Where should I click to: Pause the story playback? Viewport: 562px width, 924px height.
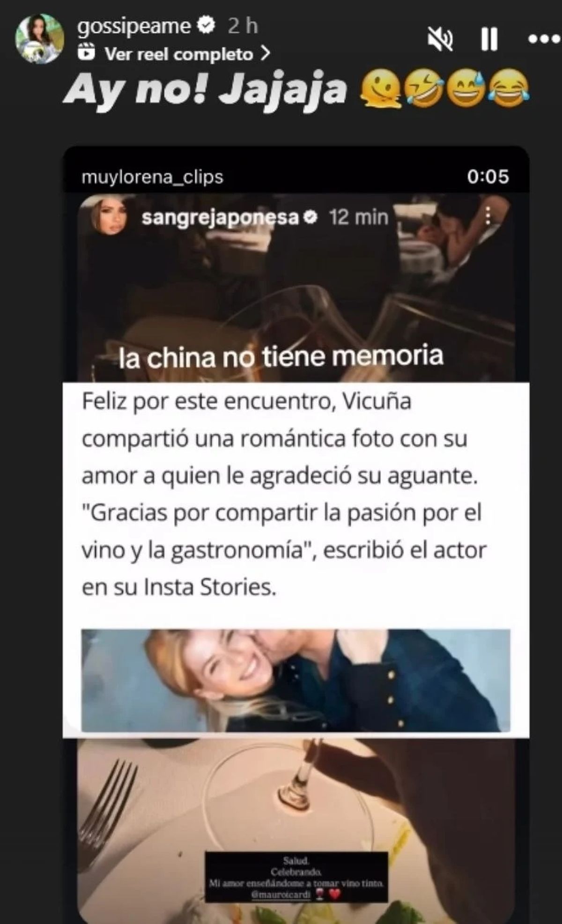point(489,39)
